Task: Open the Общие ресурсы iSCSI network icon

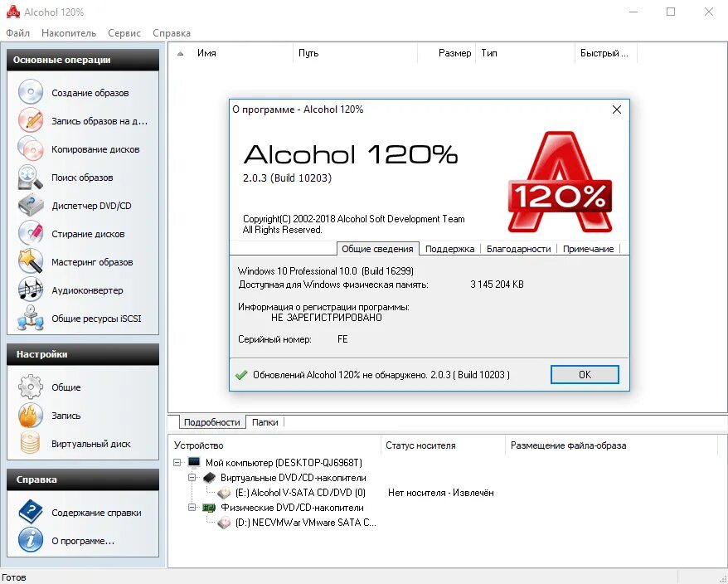Action: 31,319
